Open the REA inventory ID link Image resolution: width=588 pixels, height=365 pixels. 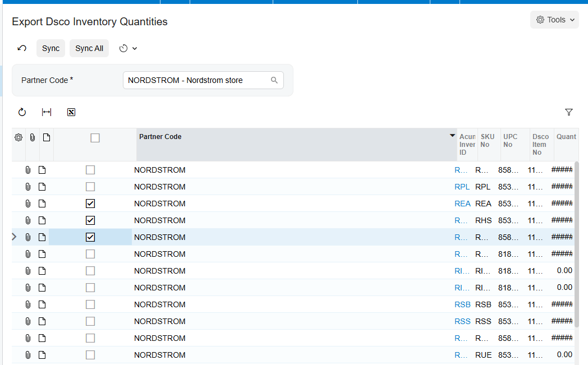(x=462, y=204)
